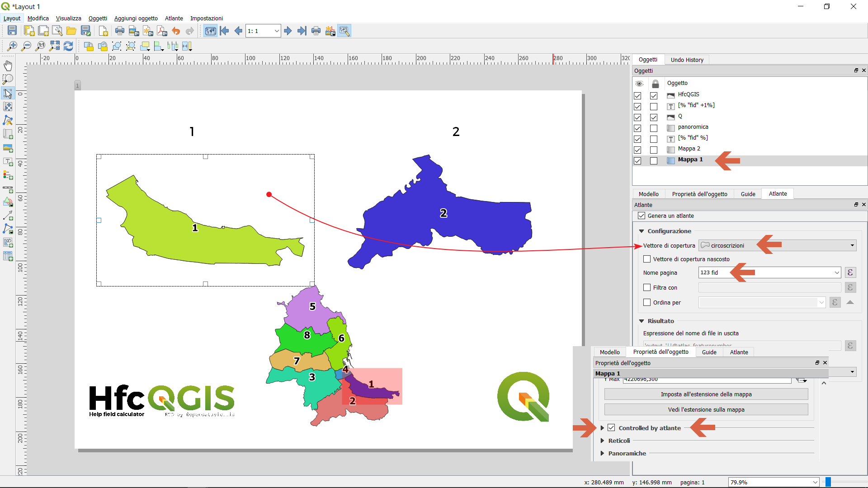Click Vedi l'estensione sulla mappa button
The image size is (868, 488).
[x=706, y=410]
